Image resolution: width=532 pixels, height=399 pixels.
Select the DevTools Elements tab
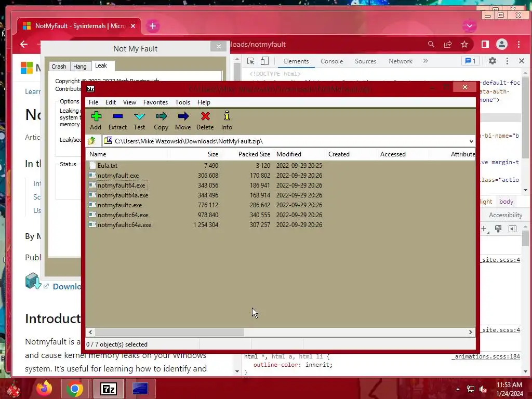click(x=296, y=61)
